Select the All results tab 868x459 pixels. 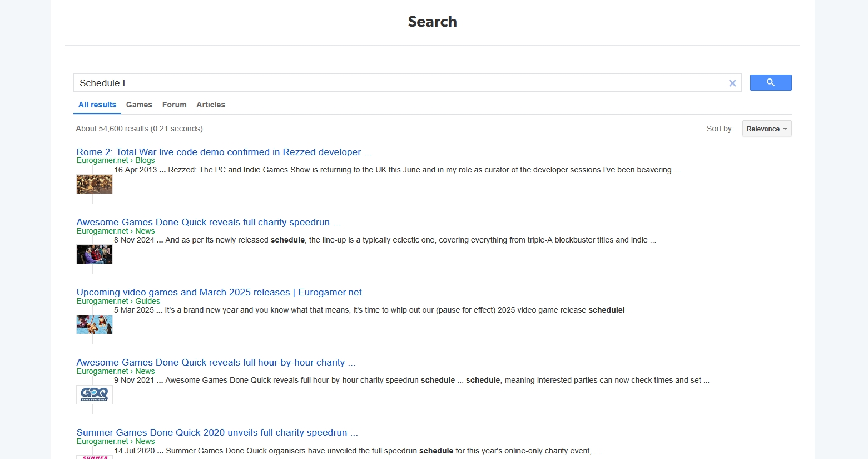(97, 105)
